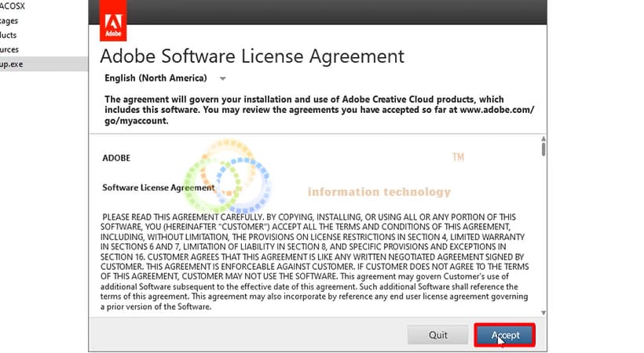Select the 'ACOSX' folder row in background window
644x353 pixels.
point(44,6)
